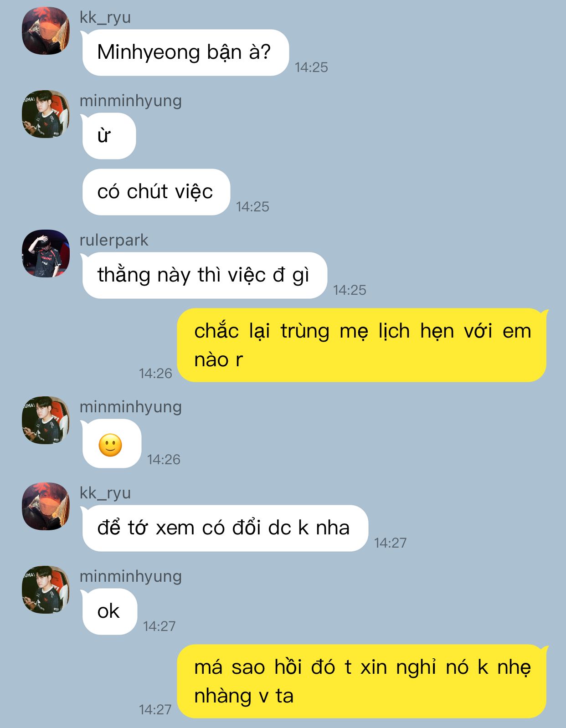
Task: Select the yellow 'chắc lại trùng mẹ lịch' bubble
Action: coord(362,345)
